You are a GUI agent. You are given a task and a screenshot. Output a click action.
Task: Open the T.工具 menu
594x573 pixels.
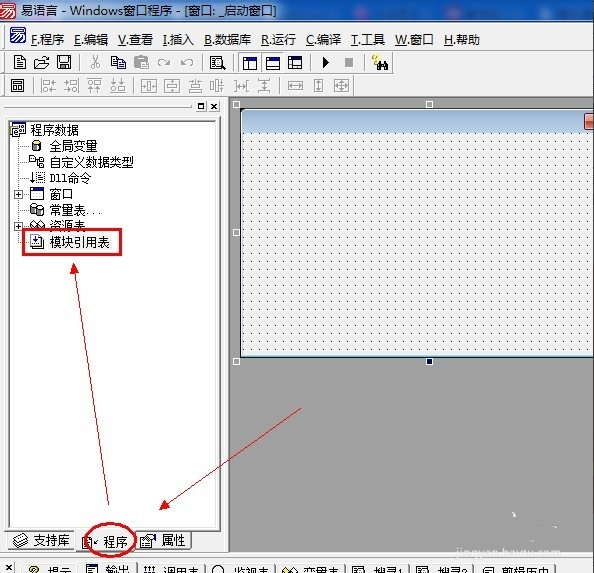368,40
